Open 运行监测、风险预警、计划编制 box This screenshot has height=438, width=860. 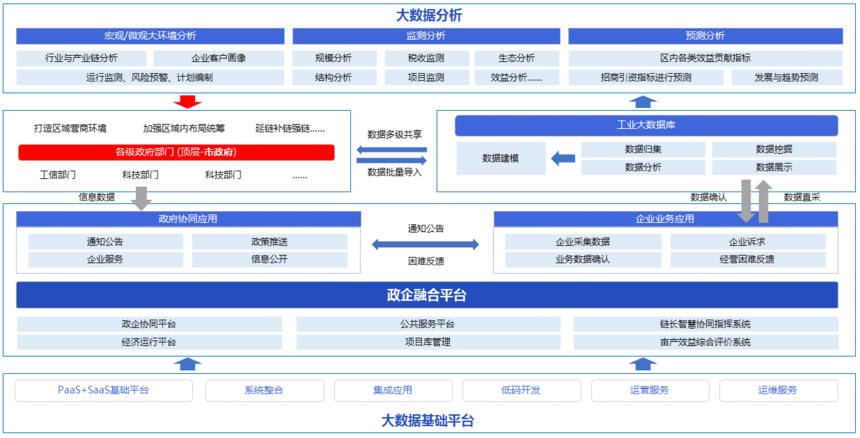point(150,77)
